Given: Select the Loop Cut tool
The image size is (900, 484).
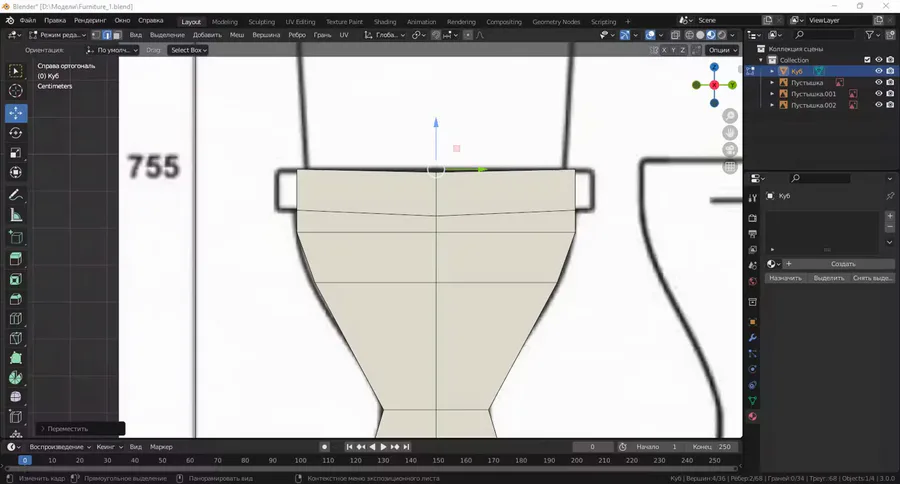Looking at the screenshot, I should (x=15, y=319).
